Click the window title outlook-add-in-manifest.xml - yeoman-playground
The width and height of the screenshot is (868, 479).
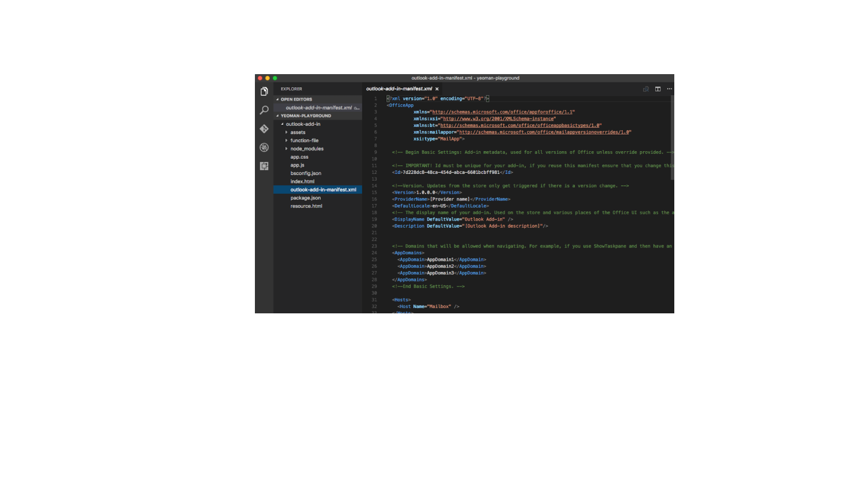(x=465, y=78)
